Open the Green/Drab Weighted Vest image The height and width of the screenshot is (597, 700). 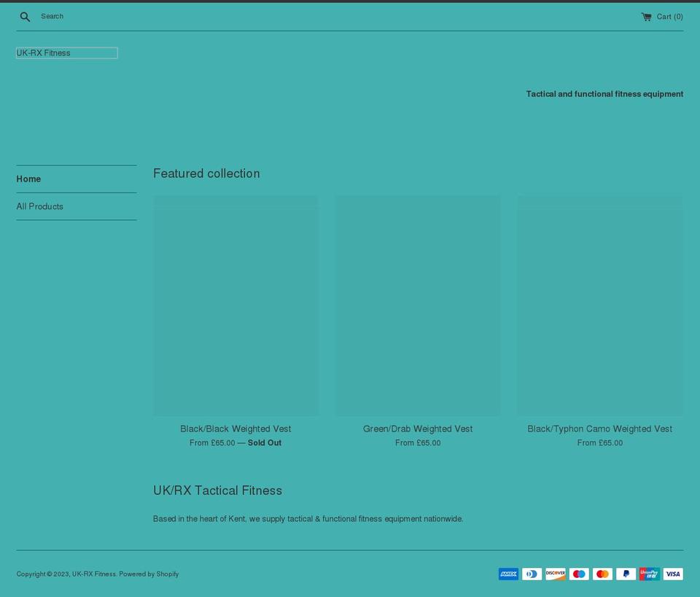(x=418, y=305)
